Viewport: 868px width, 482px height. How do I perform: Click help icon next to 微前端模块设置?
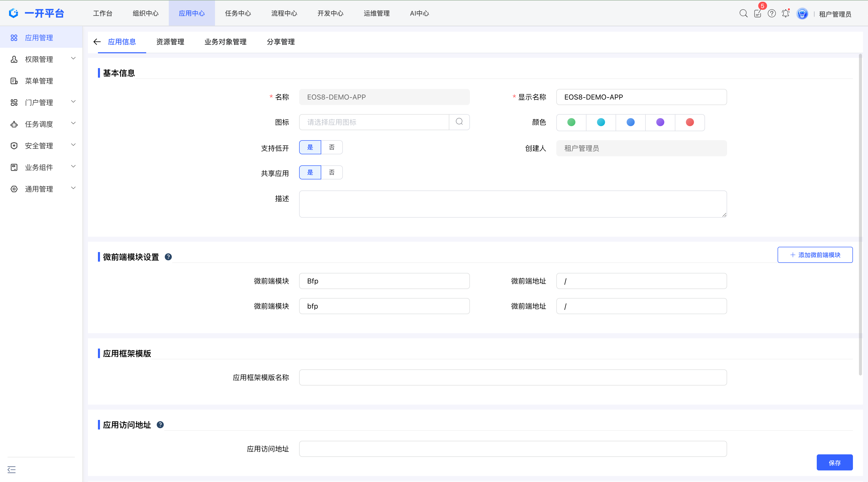tap(168, 257)
